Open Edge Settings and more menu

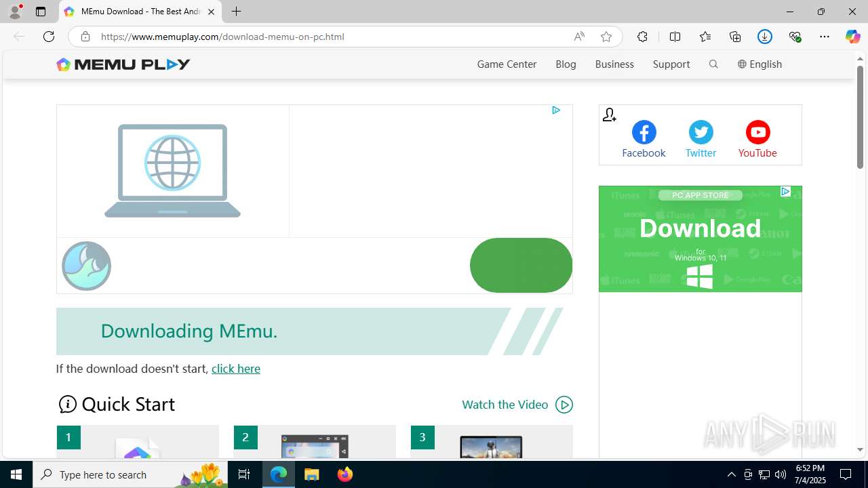825,37
